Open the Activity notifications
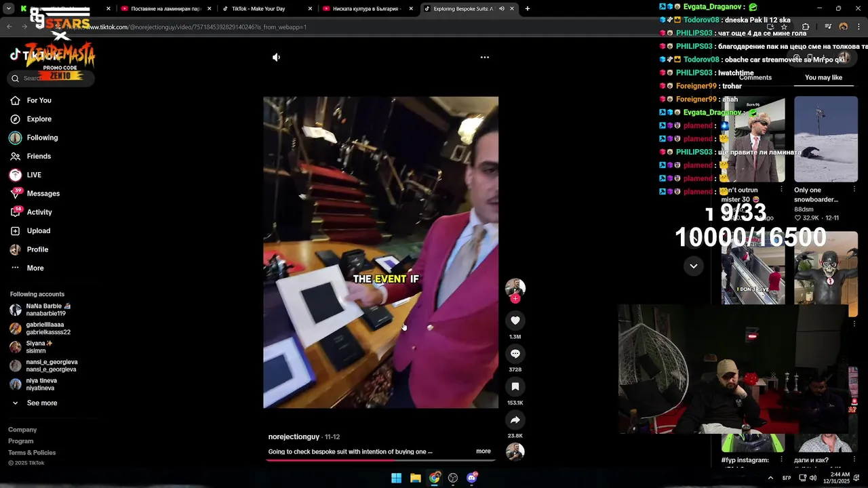868x488 pixels. click(31, 212)
